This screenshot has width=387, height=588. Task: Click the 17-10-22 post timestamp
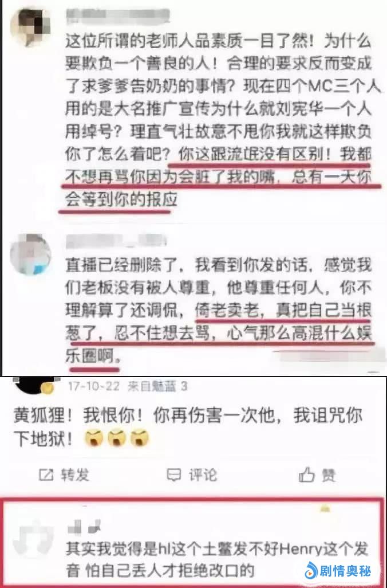pos(94,386)
